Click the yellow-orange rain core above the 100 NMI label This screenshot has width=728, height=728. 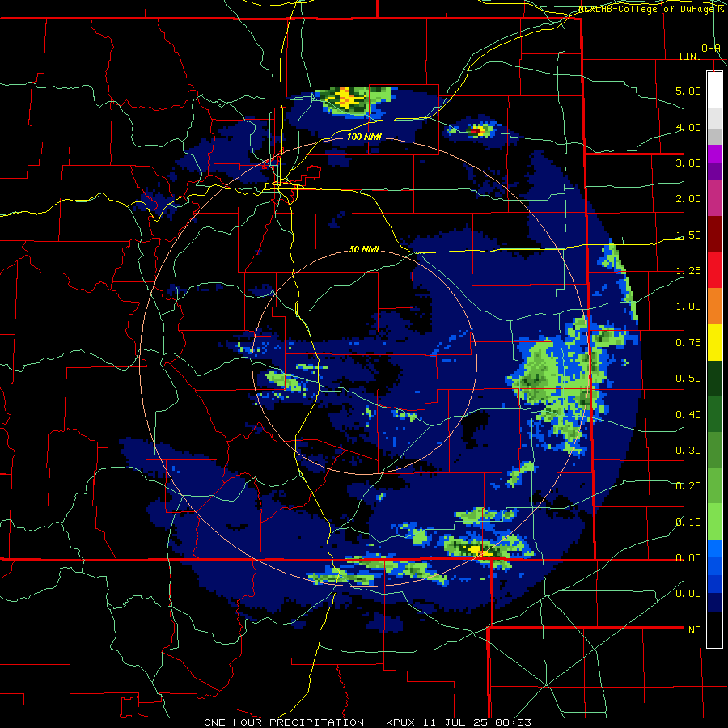[346, 98]
